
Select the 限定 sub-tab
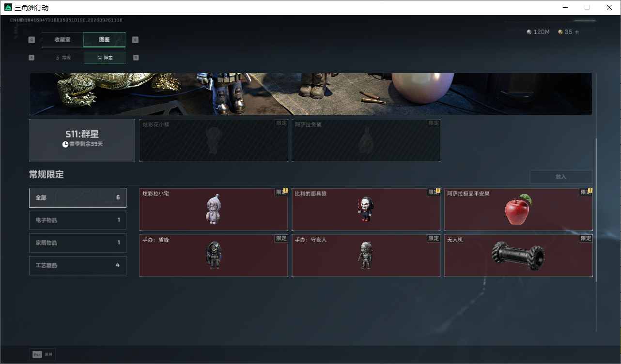(x=105, y=58)
